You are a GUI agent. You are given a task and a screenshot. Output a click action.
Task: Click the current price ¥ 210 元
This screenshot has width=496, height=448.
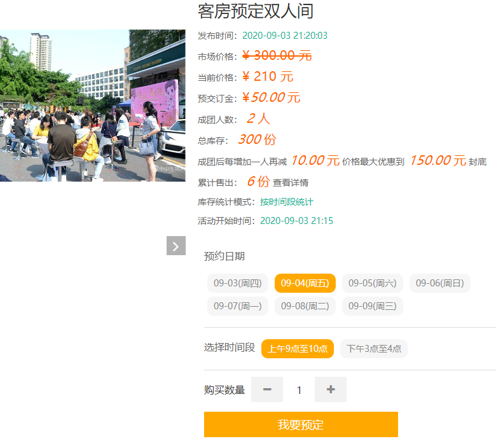point(268,77)
